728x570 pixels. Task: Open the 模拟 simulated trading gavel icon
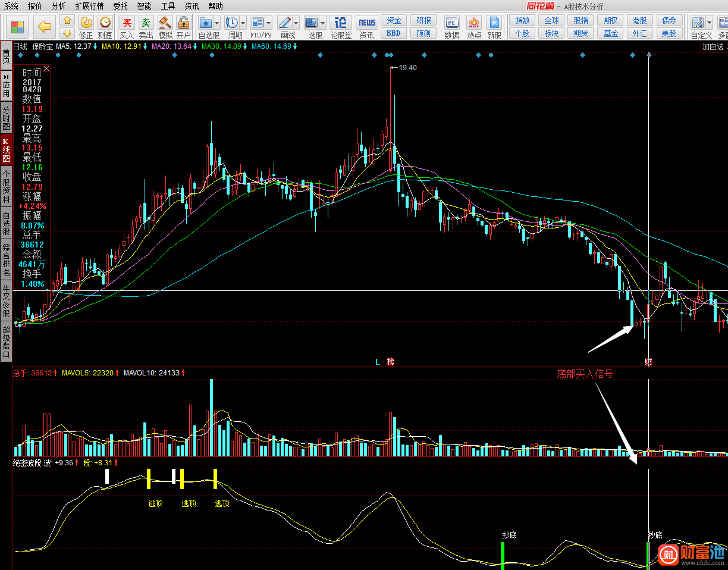[165, 23]
